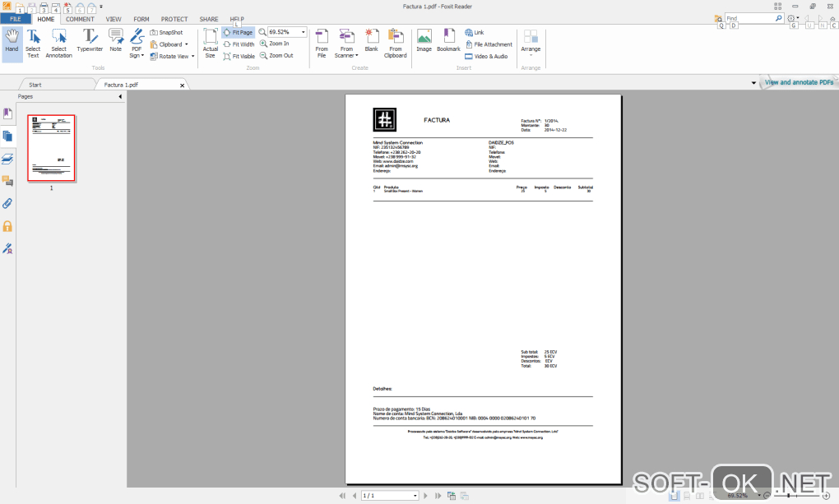Viewport: 839px width, 504px height.
Task: Insert a Bookmark
Action: [448, 41]
